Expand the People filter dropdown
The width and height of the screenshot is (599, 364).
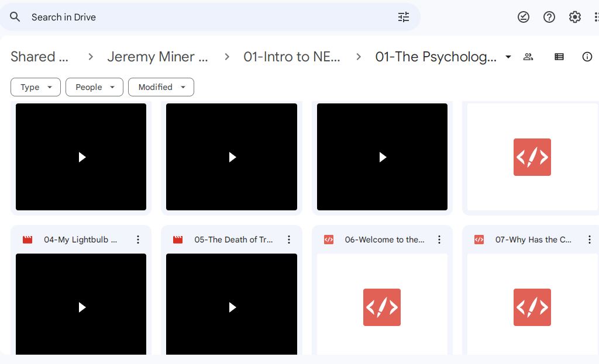(94, 87)
